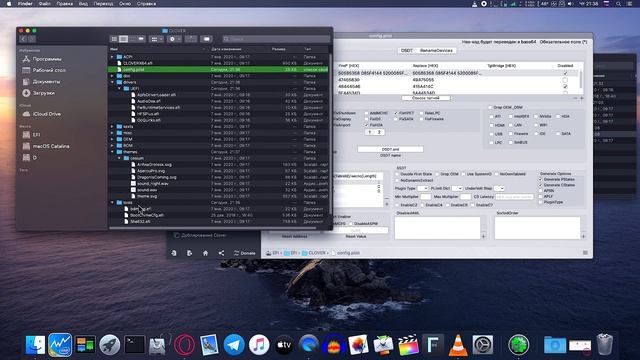Enable APSN checkbox
This screenshot has height=360, width=640.
[x=540, y=191]
